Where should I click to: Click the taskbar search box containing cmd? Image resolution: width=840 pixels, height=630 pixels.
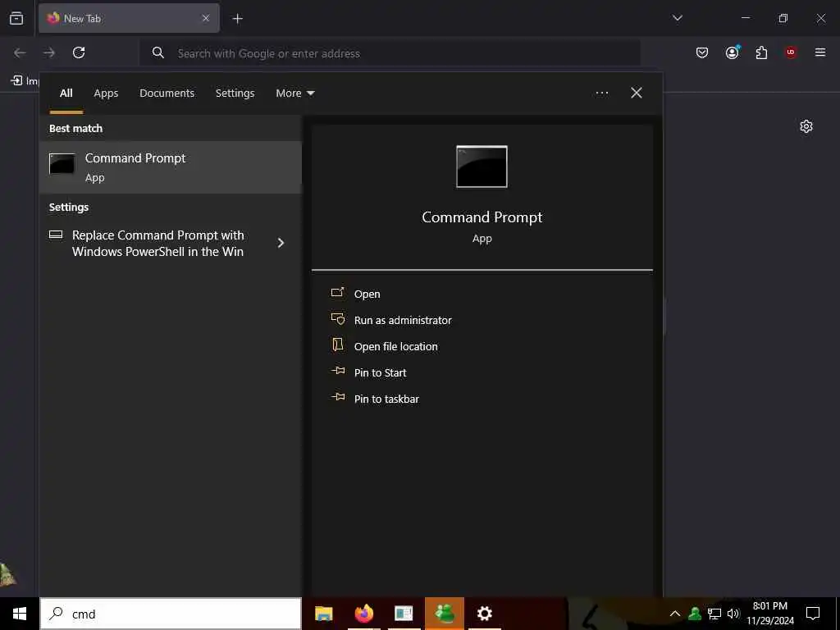(x=171, y=614)
